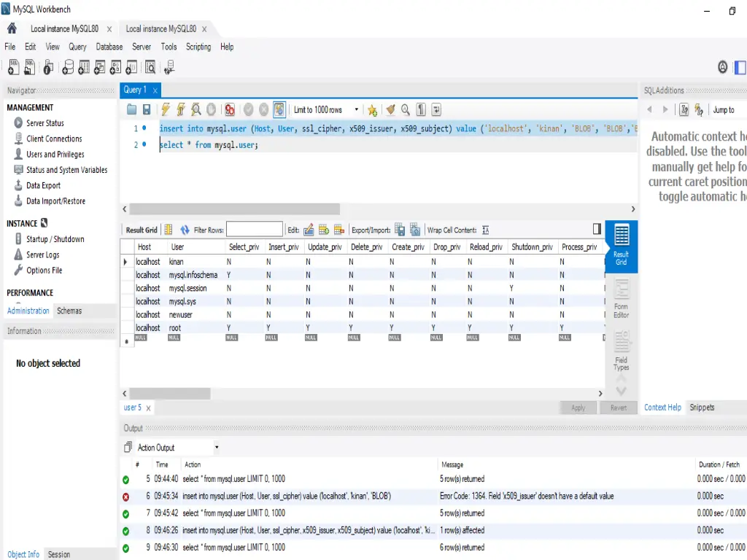Switch to the Field Types view
The image size is (747, 560).
point(621,351)
